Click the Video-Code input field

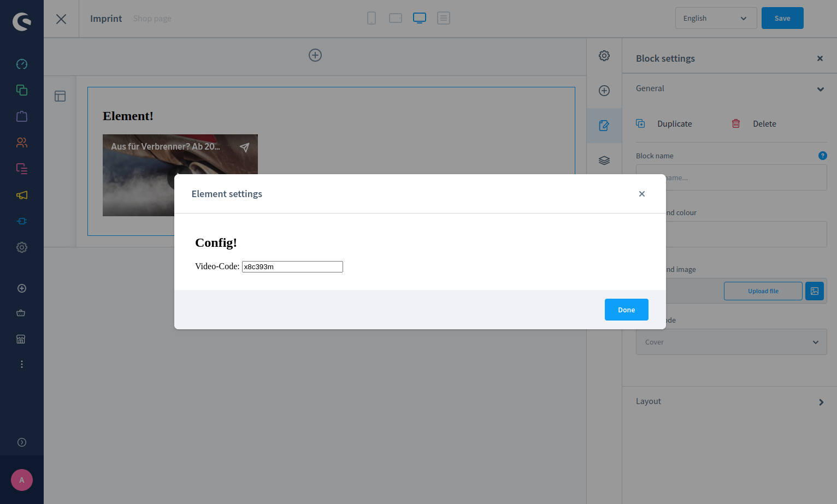pos(292,266)
